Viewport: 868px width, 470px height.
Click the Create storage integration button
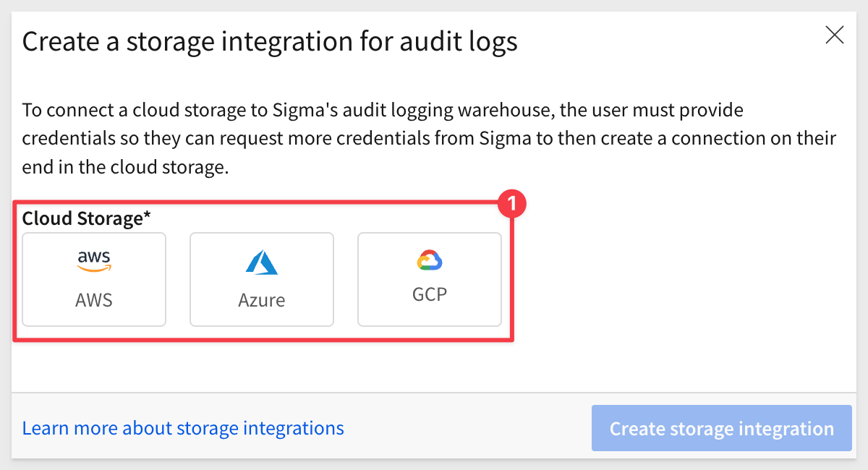point(722,429)
